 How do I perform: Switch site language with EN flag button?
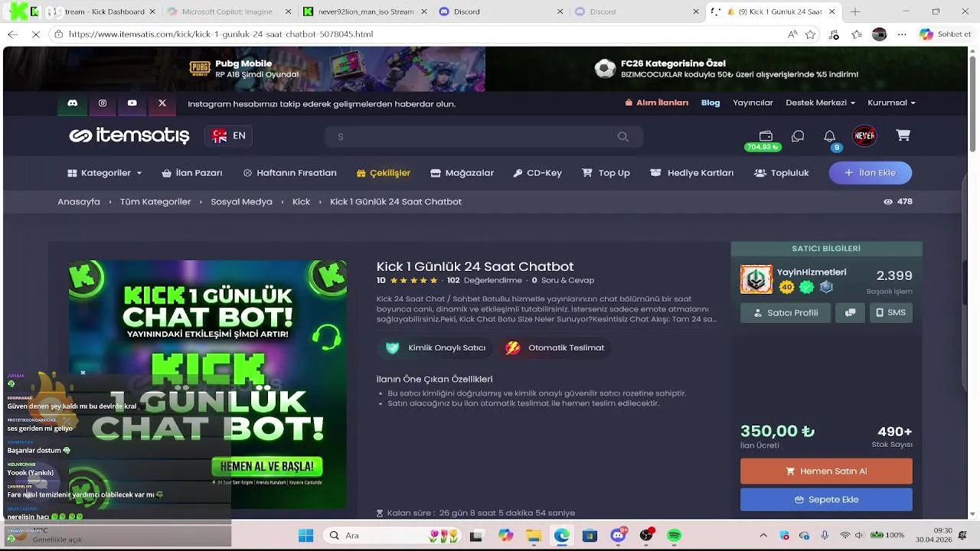[228, 135]
